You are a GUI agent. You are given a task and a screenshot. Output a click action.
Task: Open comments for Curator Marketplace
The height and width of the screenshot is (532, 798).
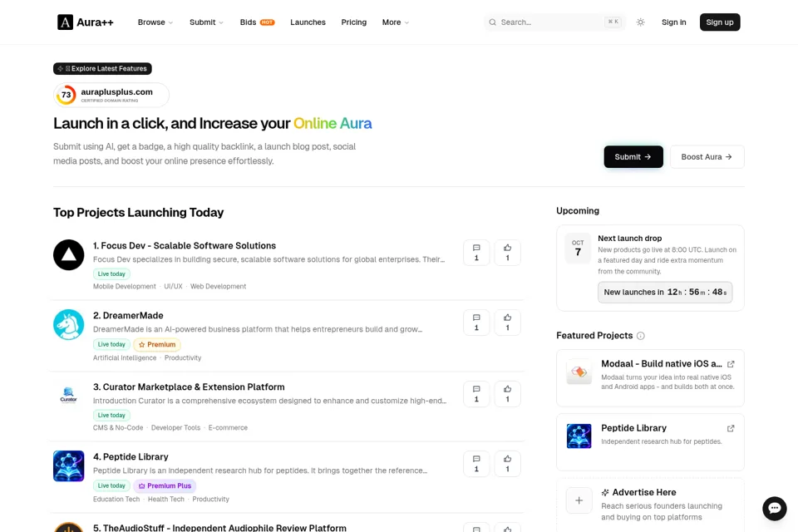point(476,393)
